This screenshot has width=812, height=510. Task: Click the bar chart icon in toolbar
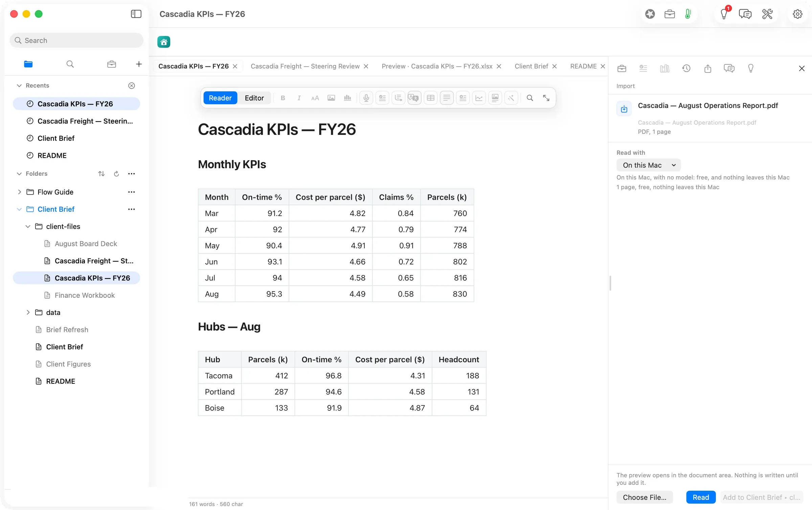tap(347, 98)
